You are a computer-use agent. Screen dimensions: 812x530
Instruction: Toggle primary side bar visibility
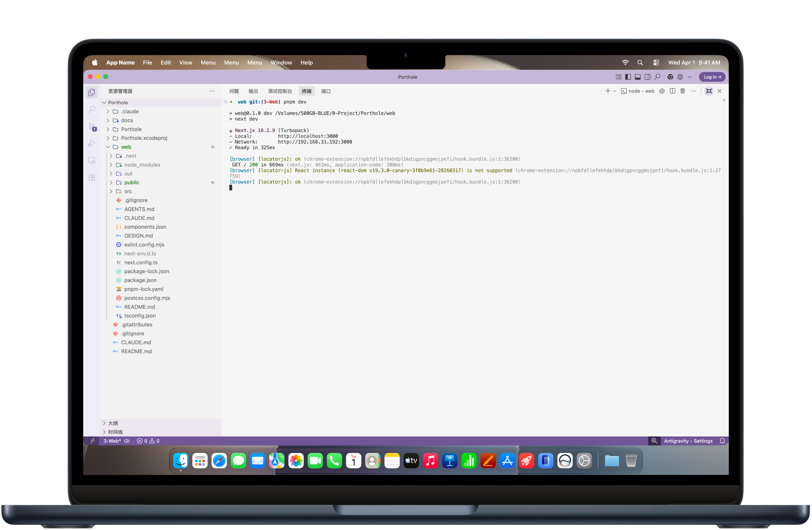click(x=628, y=77)
